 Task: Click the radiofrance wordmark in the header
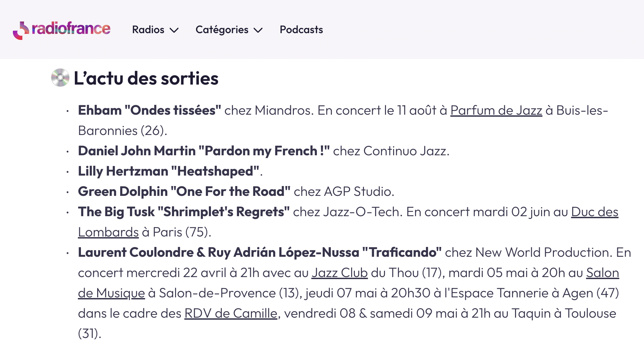click(71, 29)
